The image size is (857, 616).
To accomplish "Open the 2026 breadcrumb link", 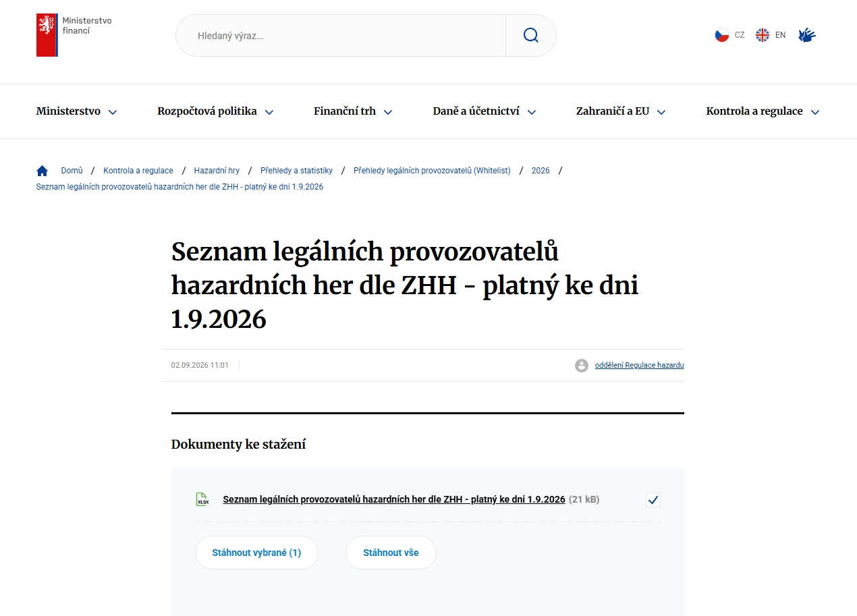I will (541, 171).
